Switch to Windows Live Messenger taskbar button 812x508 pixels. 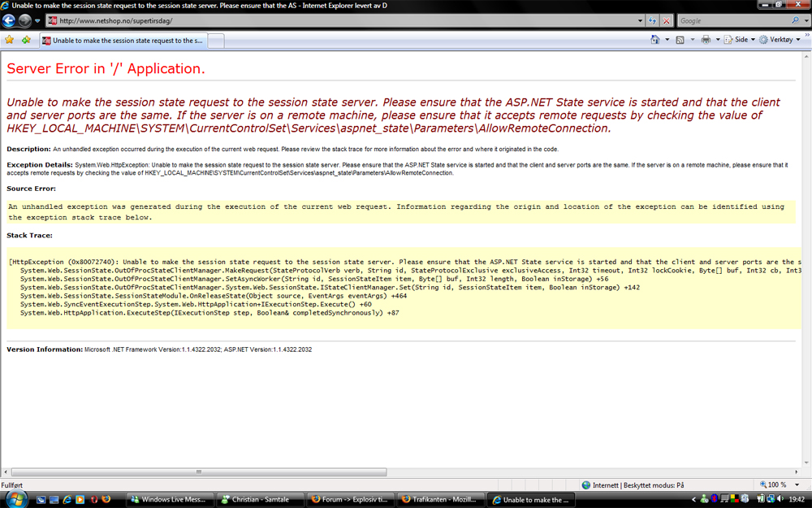tap(170, 500)
